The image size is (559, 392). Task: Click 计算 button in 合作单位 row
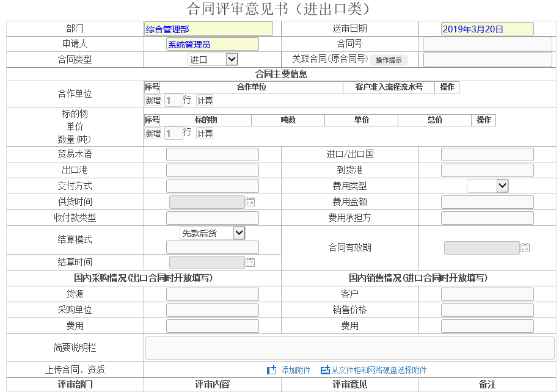pos(205,101)
